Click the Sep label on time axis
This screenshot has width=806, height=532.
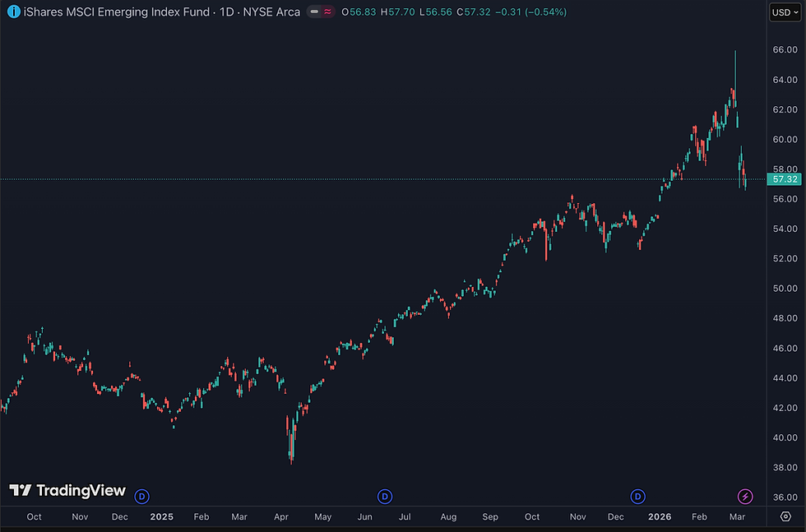pos(490,516)
